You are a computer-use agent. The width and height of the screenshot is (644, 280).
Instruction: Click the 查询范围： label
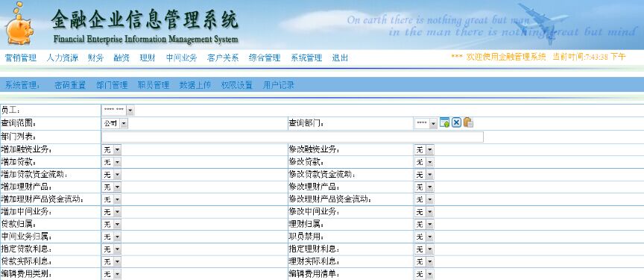click(19, 123)
